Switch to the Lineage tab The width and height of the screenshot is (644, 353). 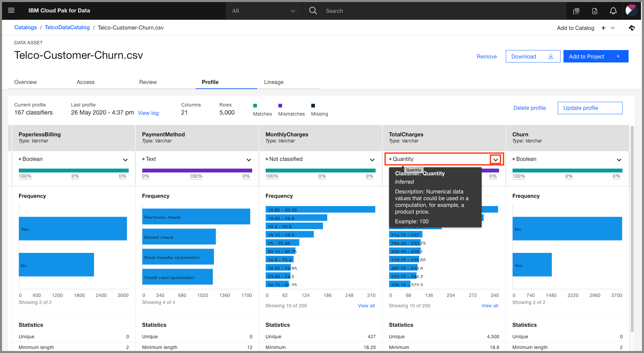point(274,82)
